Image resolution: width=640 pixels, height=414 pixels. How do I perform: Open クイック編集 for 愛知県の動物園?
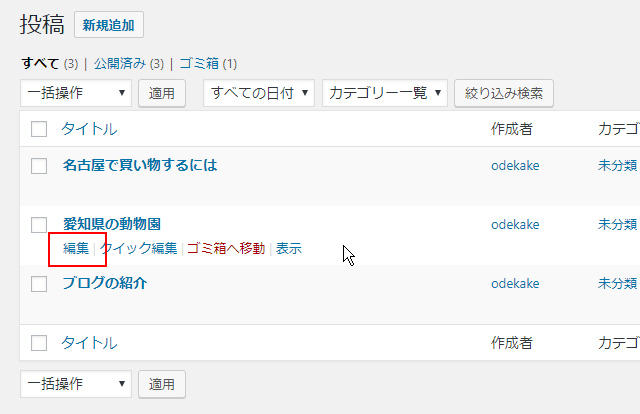(x=139, y=248)
